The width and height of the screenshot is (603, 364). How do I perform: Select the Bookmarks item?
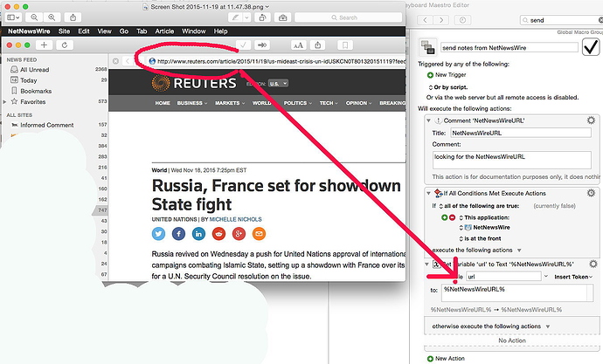click(x=36, y=91)
